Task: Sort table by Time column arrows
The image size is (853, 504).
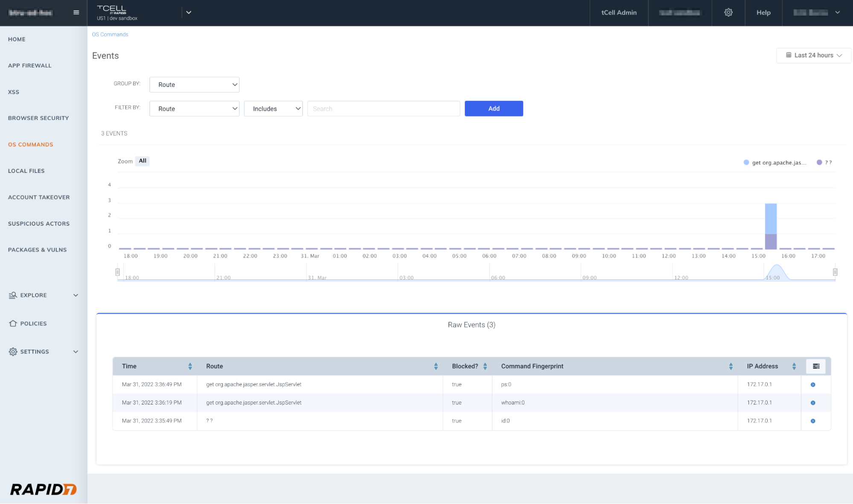Action: (190, 366)
